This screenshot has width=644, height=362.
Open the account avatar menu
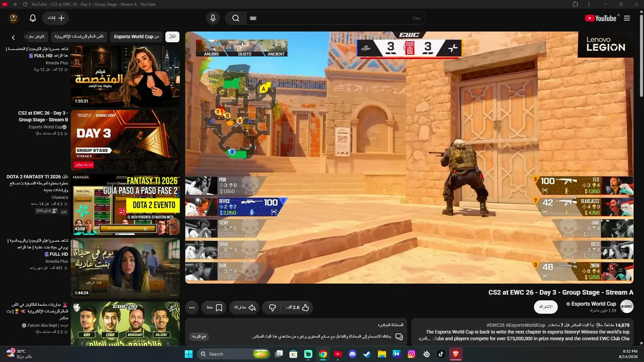[14, 18]
